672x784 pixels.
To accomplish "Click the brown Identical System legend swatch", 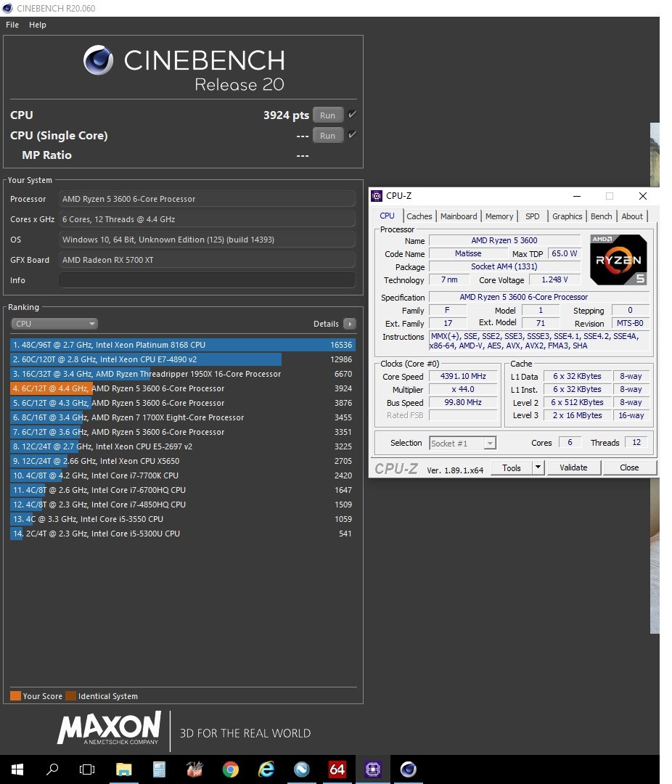I will pos(71,695).
